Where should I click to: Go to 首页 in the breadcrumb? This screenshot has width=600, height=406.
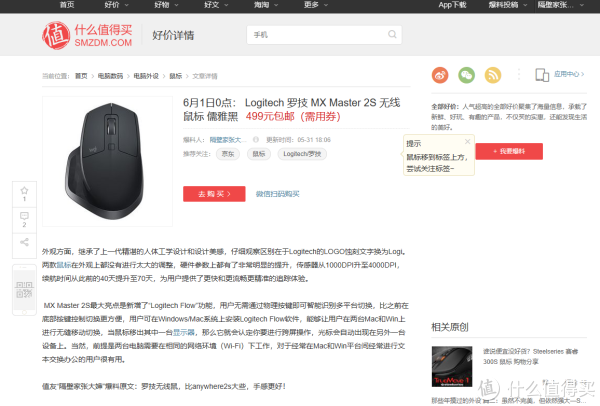(x=81, y=76)
